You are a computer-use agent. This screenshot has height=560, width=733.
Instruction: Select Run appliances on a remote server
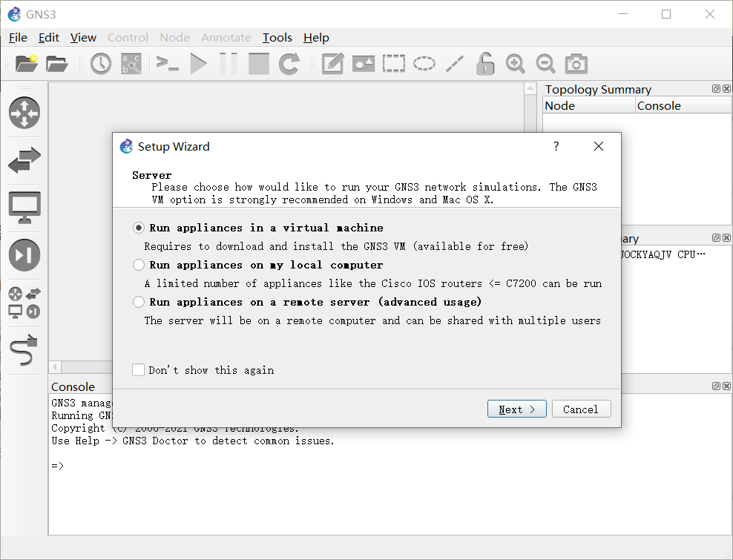point(307,302)
